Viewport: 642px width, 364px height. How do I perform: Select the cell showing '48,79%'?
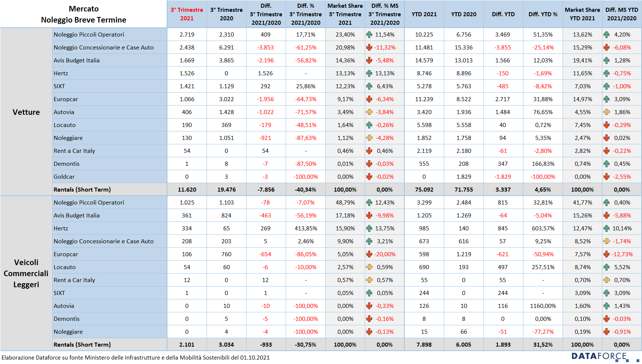tap(345, 203)
